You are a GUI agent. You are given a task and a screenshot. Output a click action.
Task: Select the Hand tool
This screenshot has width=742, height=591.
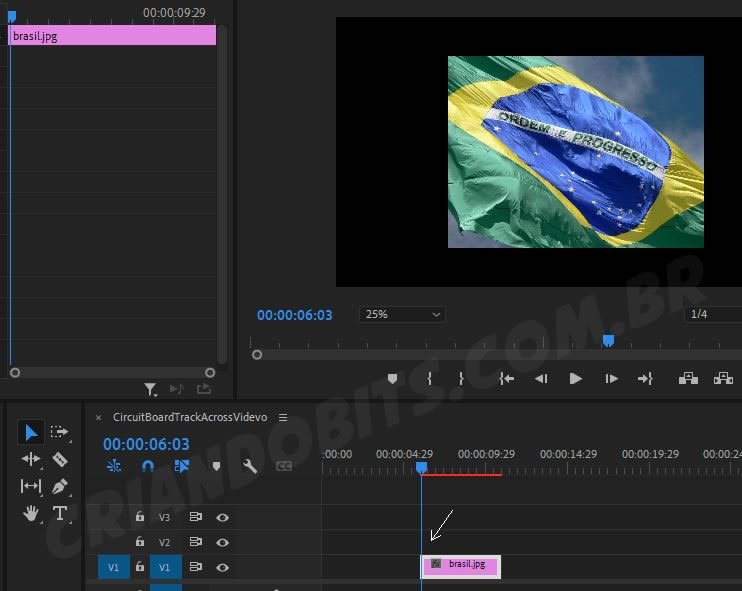pos(31,513)
